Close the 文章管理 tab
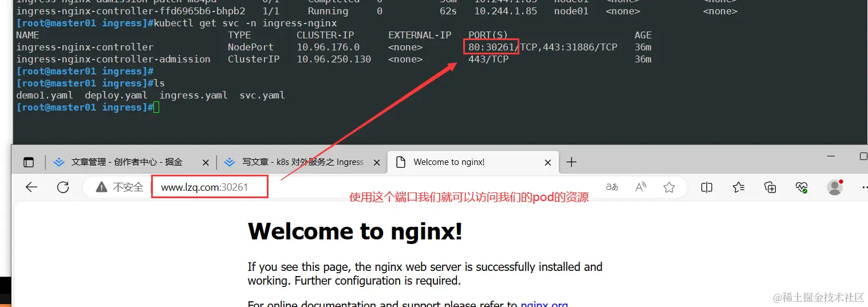868x307 pixels. (x=206, y=163)
